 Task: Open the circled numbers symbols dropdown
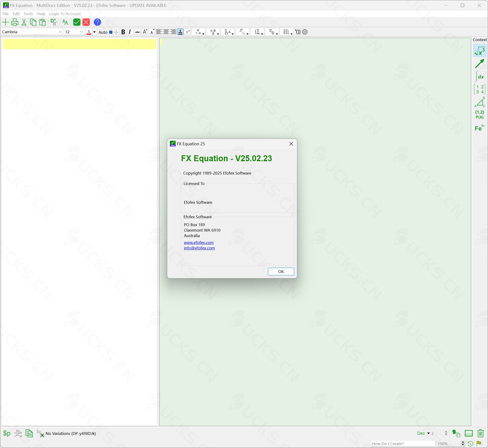(x=273, y=32)
